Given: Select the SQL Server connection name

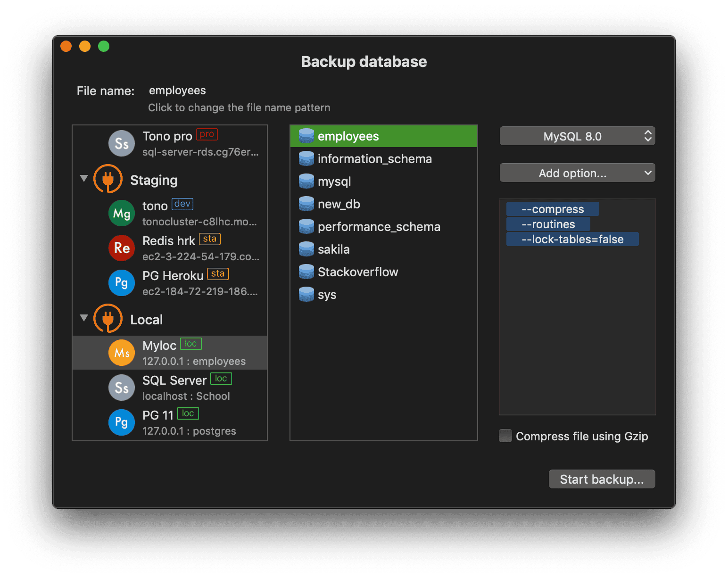Looking at the screenshot, I should pyautogui.click(x=174, y=380).
